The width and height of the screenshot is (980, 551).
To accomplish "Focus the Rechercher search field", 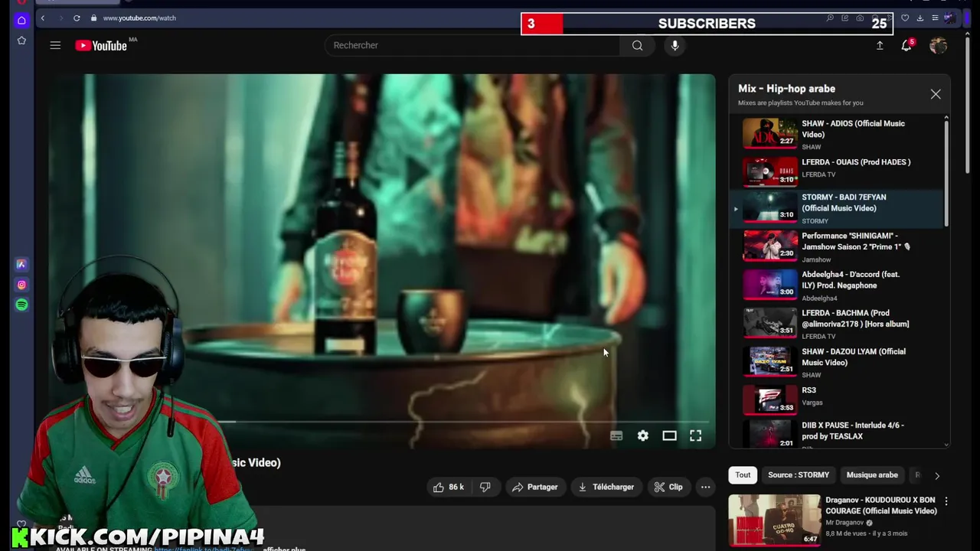I will (472, 45).
